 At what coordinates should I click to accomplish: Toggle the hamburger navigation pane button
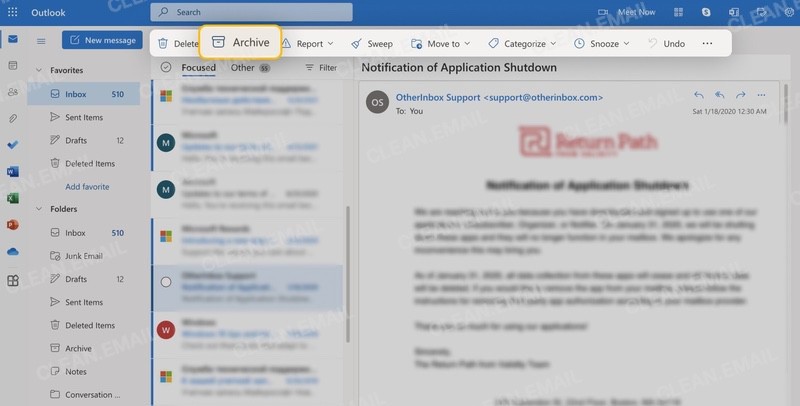[41, 41]
